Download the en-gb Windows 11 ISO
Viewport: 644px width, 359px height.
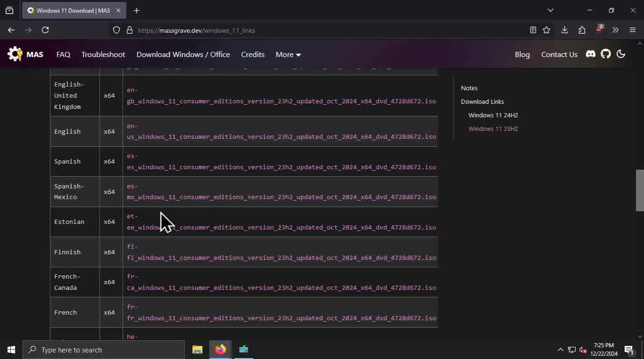point(281,95)
